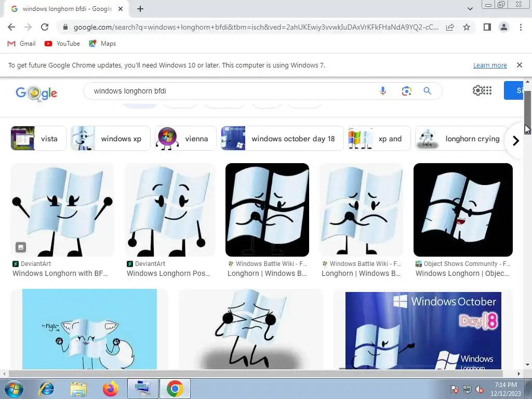Open a new tab with plus button
The width and height of the screenshot is (532, 399).
click(x=140, y=9)
